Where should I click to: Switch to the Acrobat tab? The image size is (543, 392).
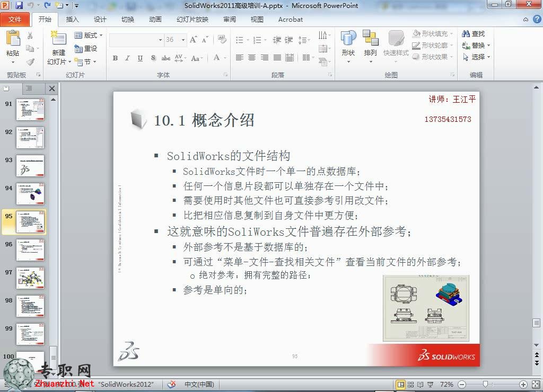point(291,20)
